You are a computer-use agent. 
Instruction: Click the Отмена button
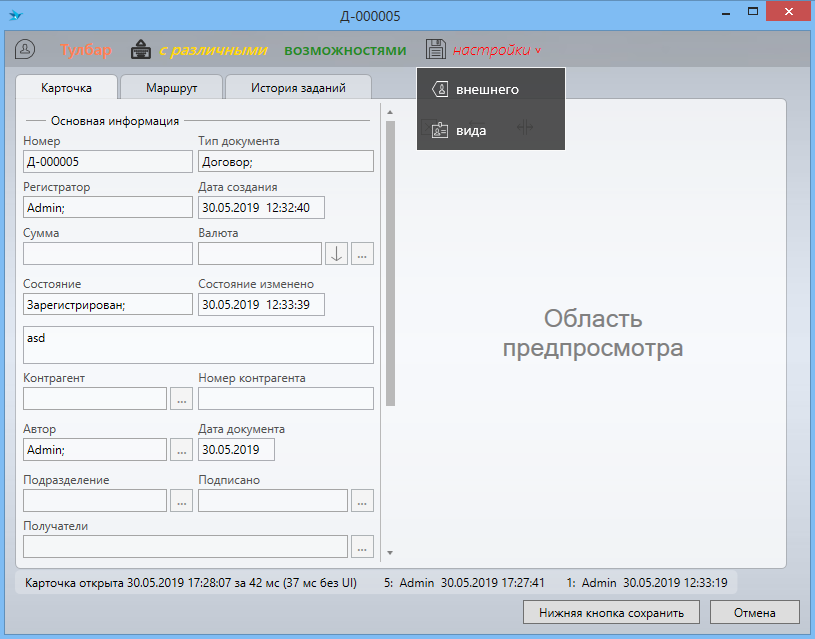(x=754, y=613)
